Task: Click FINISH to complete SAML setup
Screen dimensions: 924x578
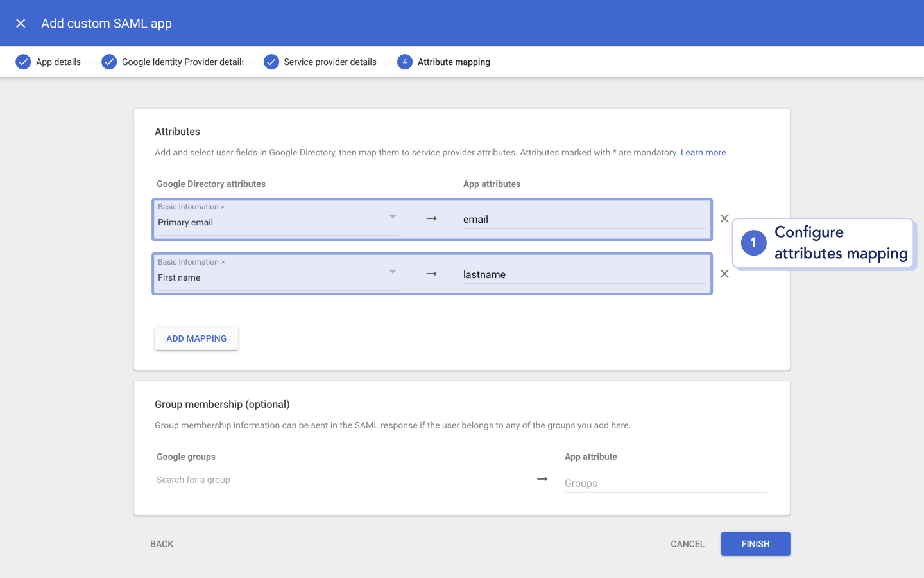Action: (755, 544)
